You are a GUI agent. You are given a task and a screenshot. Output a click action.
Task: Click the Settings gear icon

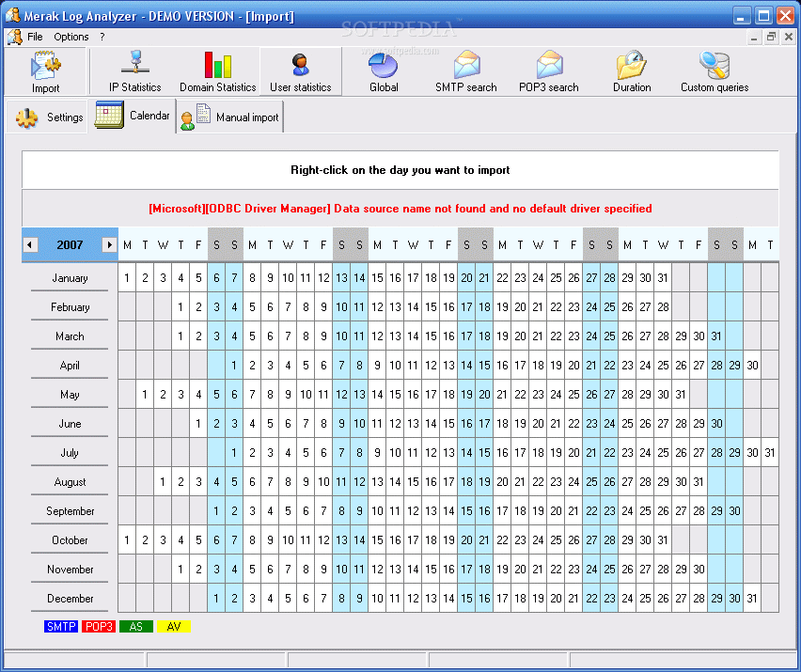pos(26,118)
